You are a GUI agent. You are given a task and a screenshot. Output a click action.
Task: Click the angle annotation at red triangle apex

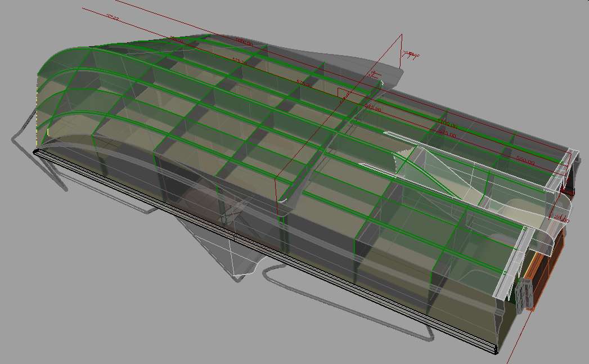point(411,55)
